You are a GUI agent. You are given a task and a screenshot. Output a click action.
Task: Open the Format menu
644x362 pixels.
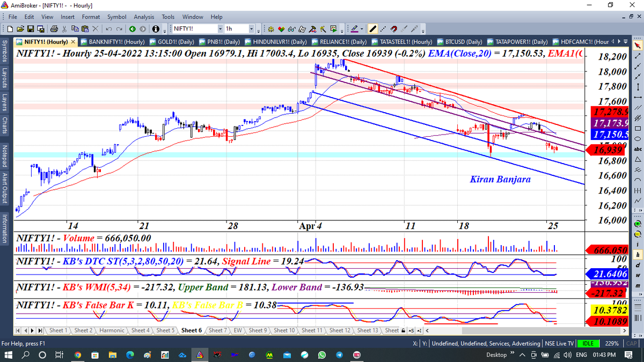(x=91, y=17)
